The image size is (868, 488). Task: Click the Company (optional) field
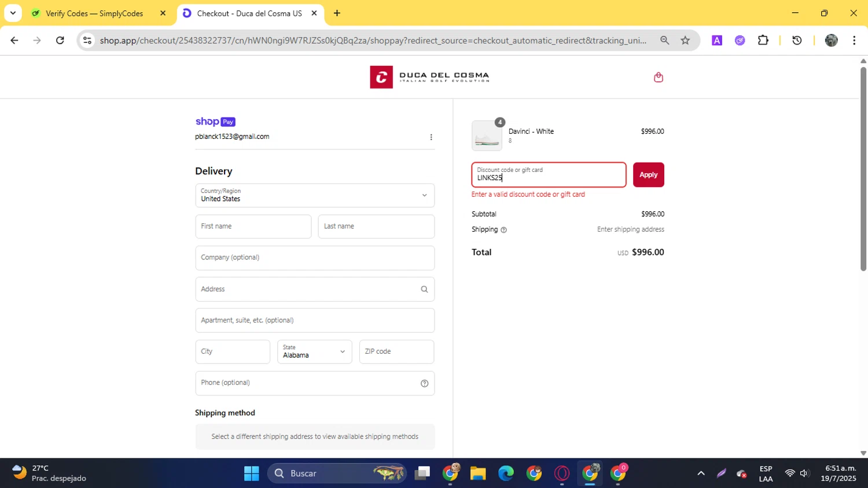315,258
